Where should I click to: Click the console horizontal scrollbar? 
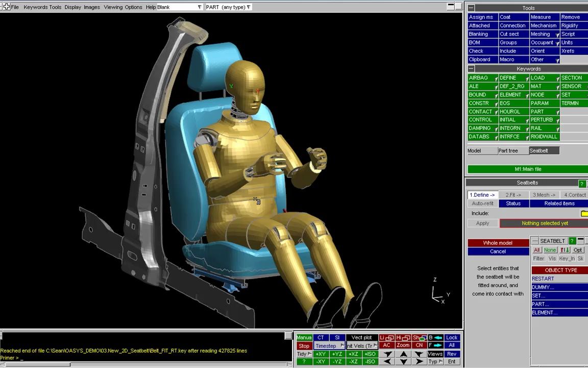146,364
